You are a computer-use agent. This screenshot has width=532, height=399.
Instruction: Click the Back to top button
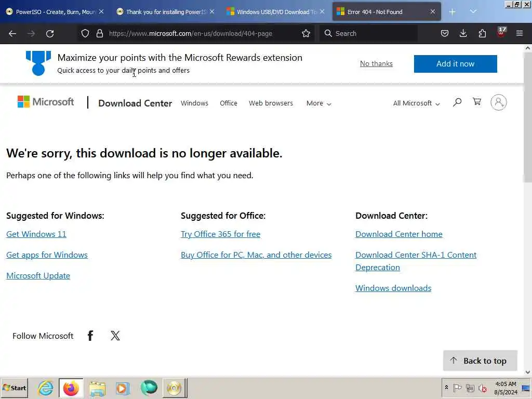point(480,361)
